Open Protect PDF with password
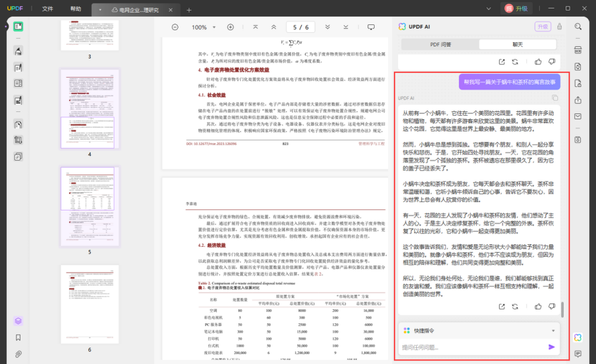This screenshot has height=364, width=596. point(578,83)
